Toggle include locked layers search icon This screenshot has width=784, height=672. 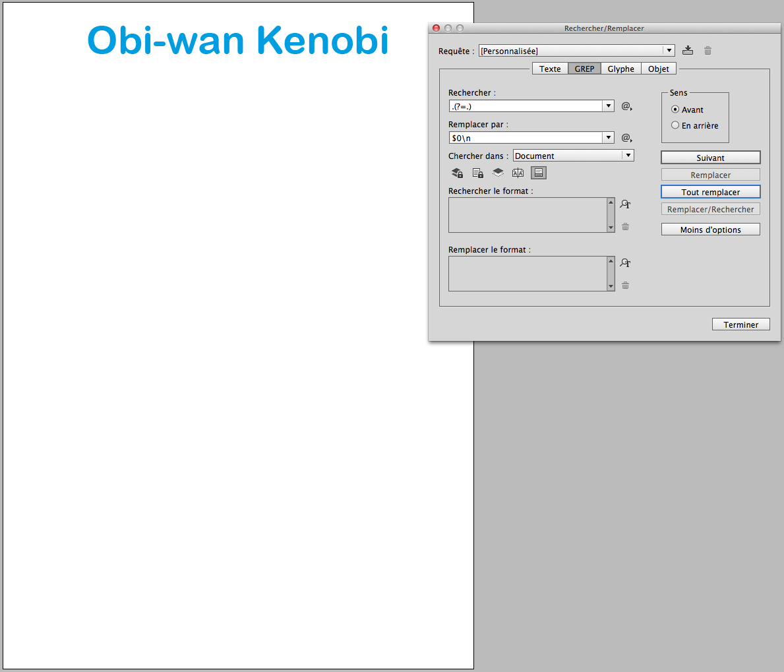457,173
